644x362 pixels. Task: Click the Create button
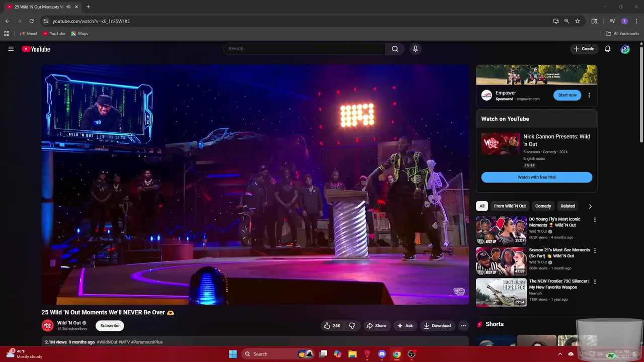(584, 49)
